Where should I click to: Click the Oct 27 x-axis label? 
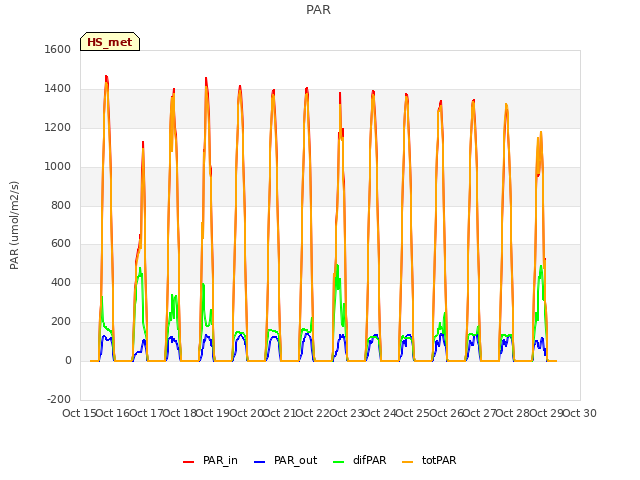[x=480, y=413]
